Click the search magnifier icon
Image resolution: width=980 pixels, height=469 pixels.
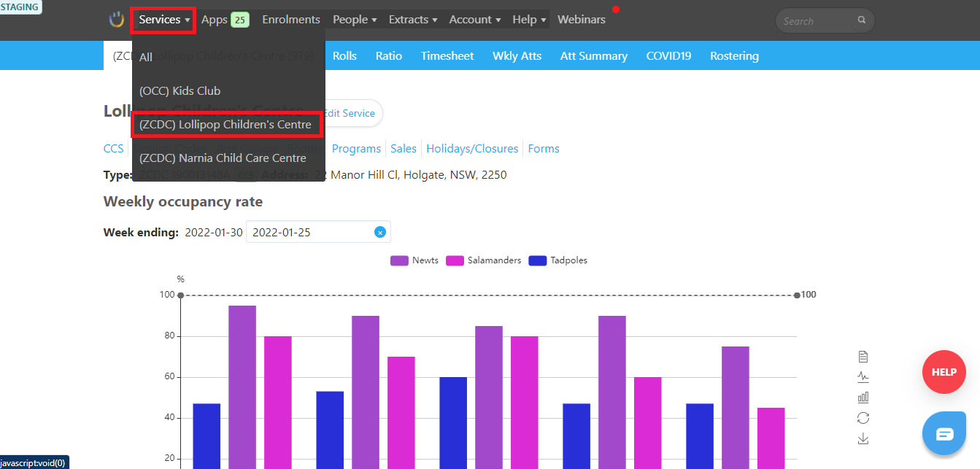point(862,20)
